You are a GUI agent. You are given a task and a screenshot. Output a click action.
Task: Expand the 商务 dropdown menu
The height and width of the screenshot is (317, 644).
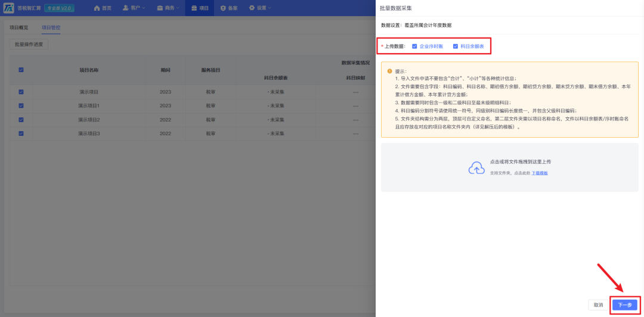tap(168, 8)
